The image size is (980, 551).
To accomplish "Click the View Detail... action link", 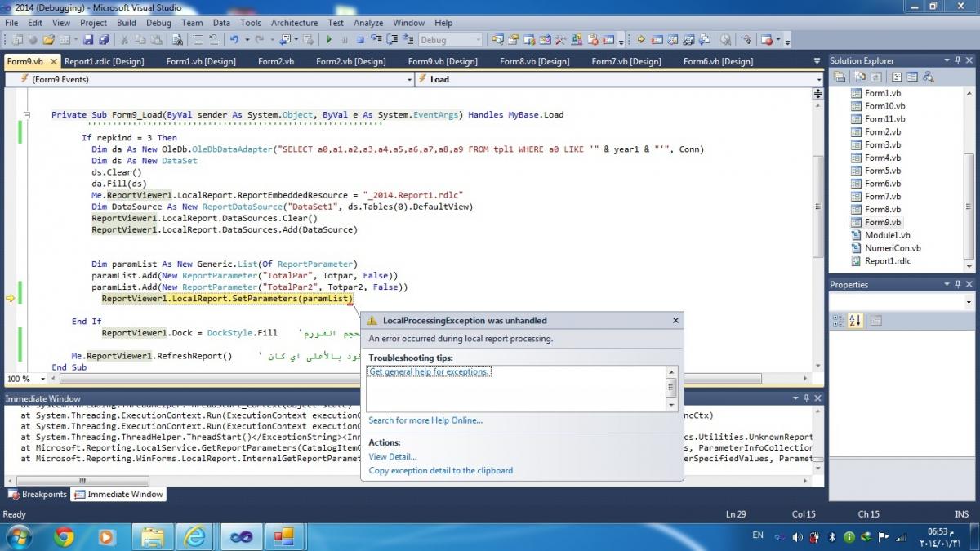I will (x=393, y=457).
